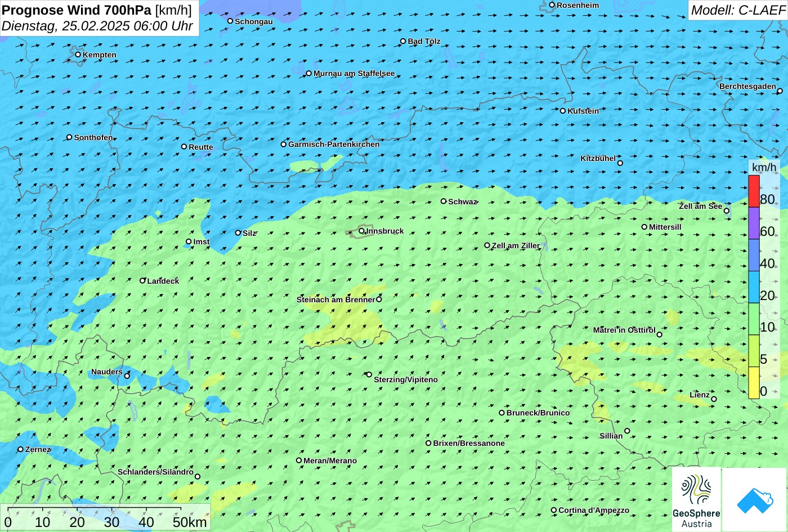Click the Sterzing/Vipiteno marker
This screenshot has width=788, height=532.
click(369, 374)
